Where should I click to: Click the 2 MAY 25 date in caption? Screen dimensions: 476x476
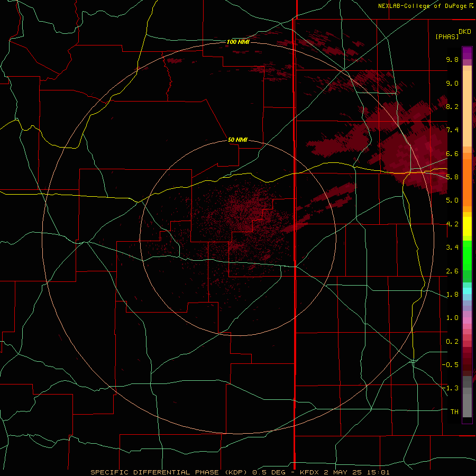click(343, 472)
